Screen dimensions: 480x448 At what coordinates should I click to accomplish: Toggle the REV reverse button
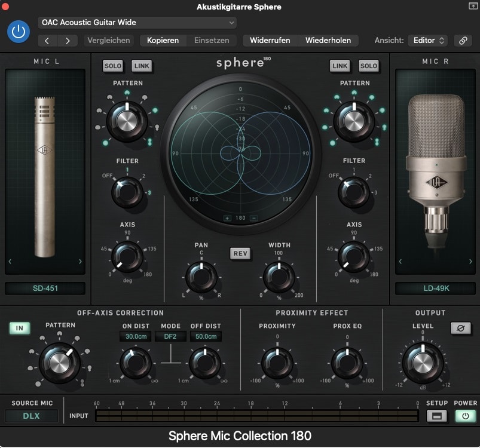click(240, 253)
